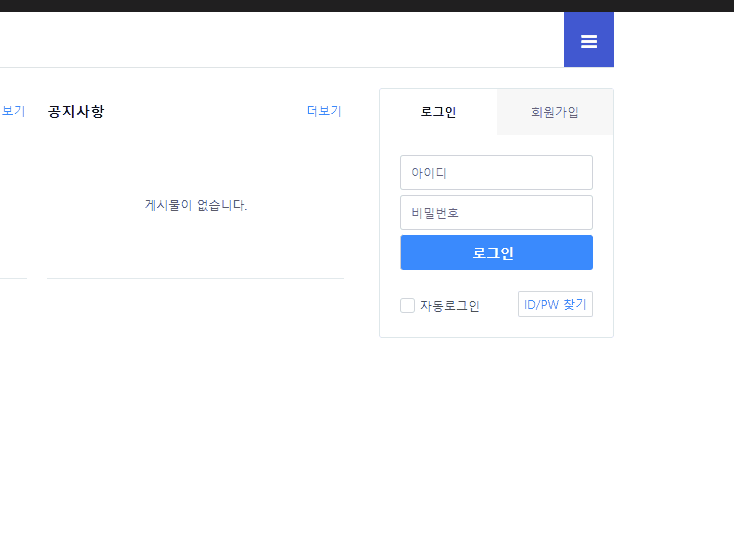Open the hamburger menu icon

(589, 41)
